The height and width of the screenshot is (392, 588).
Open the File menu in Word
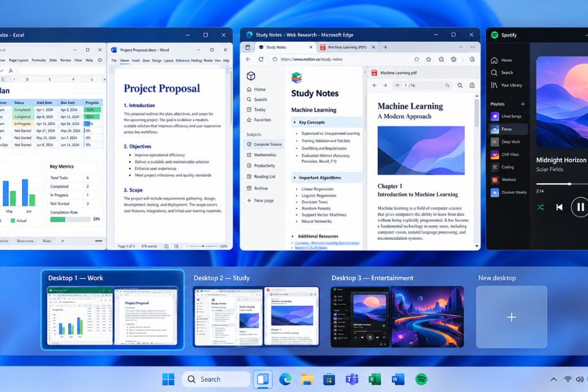coord(114,61)
